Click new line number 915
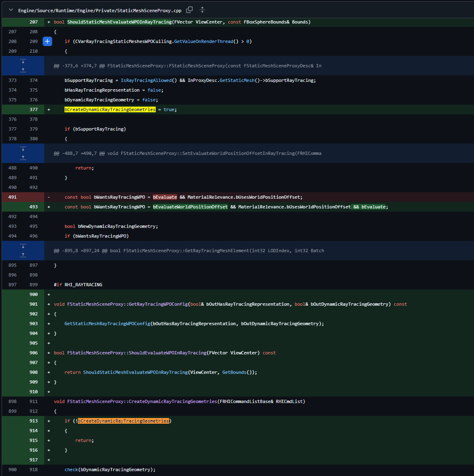 [34, 440]
